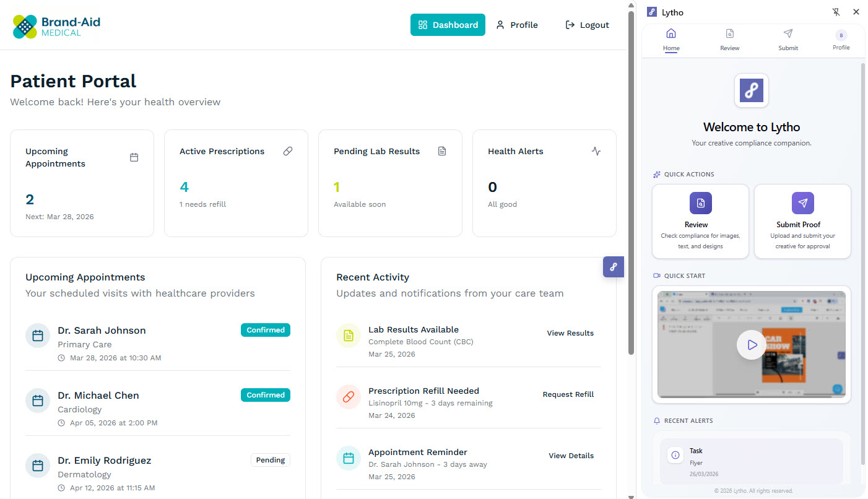
Task: Click the pulse icon on Health Alerts card
Action: click(596, 151)
